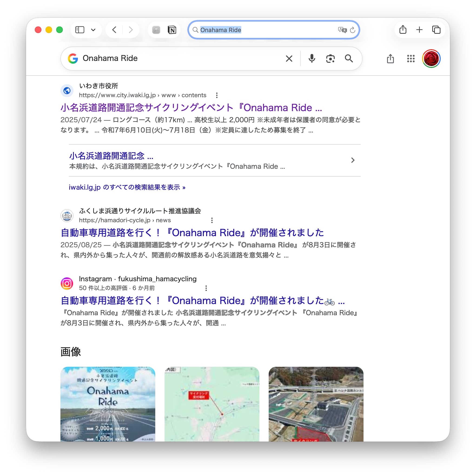Open the Google account profile avatar
476x476 pixels.
431,59
